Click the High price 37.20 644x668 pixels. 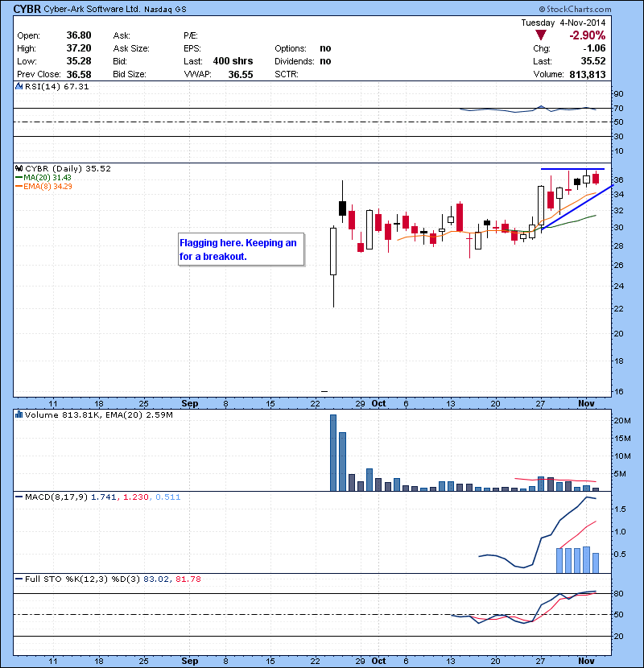79,48
